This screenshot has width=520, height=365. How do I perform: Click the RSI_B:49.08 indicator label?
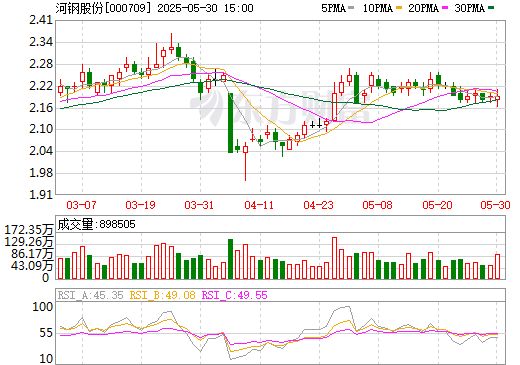[162, 295]
